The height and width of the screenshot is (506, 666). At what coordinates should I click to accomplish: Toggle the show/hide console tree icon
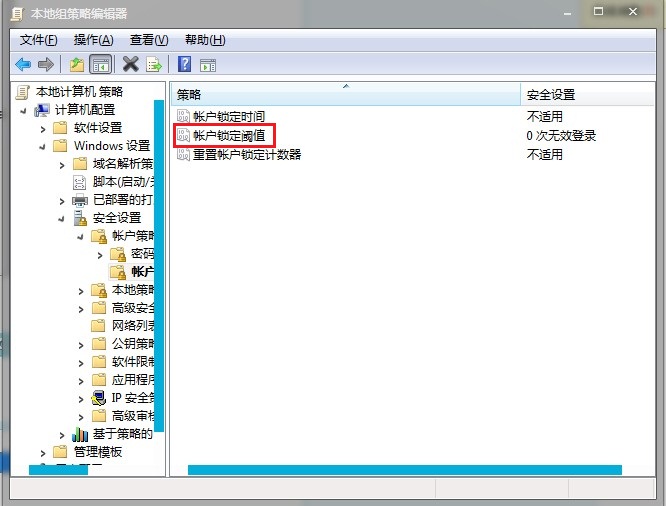(x=100, y=65)
